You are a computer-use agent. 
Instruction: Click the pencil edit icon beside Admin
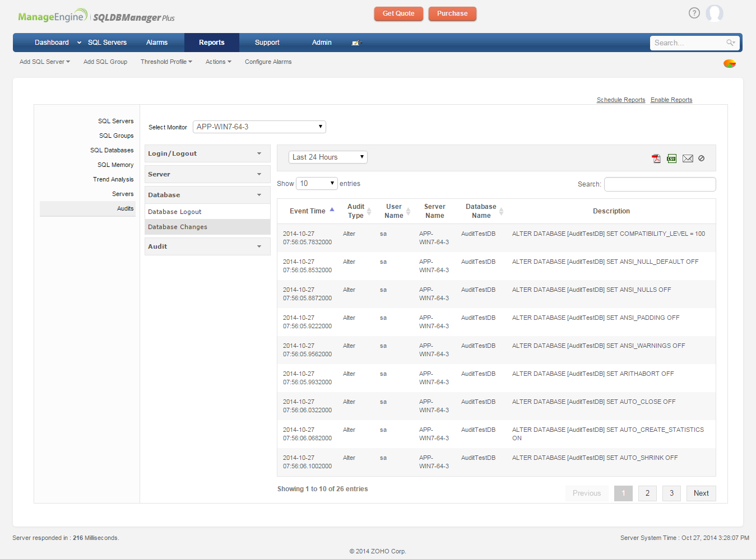point(356,43)
